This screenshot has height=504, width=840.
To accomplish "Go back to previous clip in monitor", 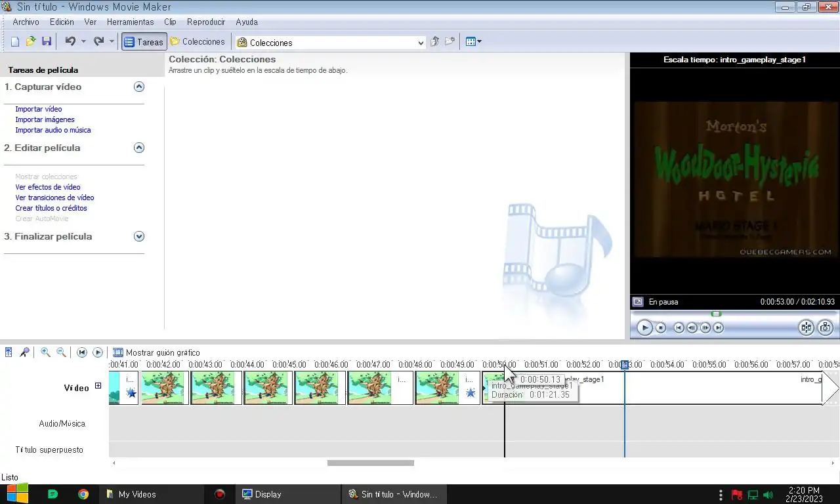I will (x=679, y=327).
